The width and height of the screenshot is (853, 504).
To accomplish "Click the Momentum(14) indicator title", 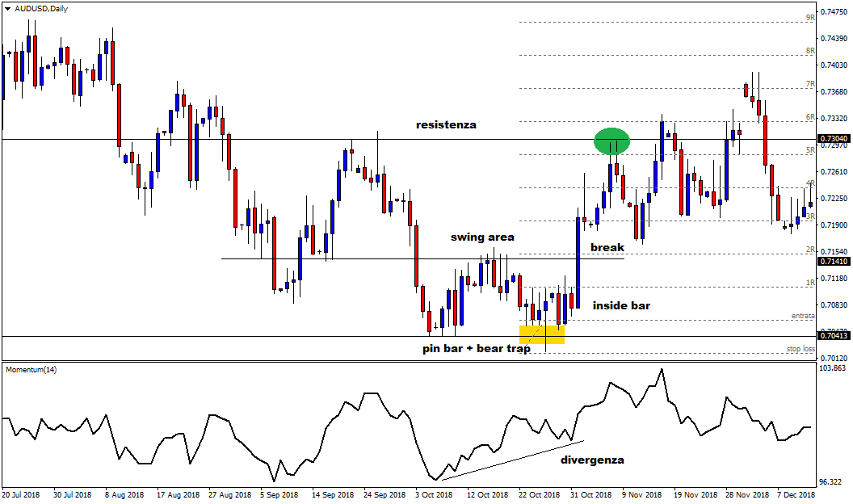I will (x=32, y=369).
